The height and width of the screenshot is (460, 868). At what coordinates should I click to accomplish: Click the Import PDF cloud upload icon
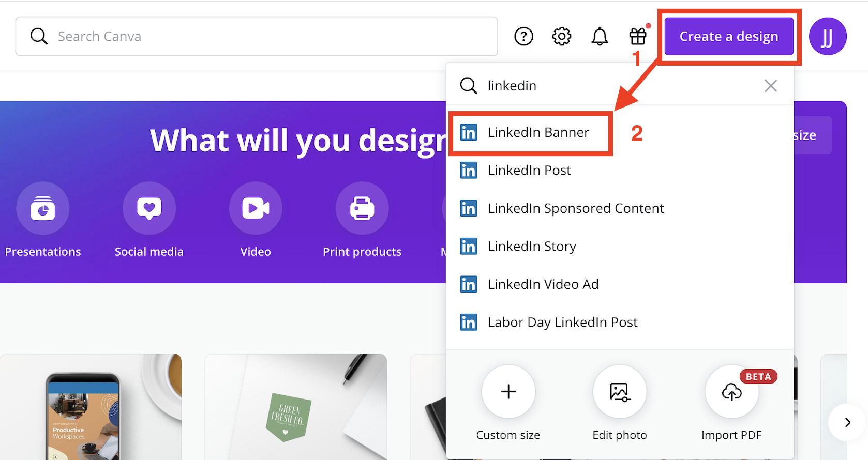731,392
